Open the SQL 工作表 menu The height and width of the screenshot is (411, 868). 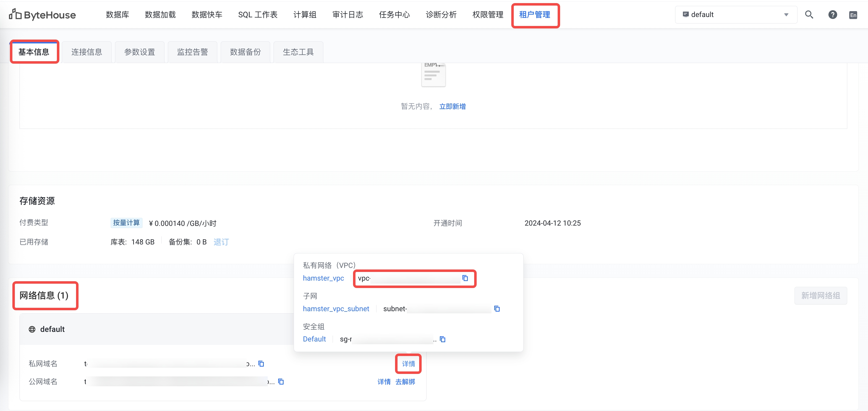(x=257, y=15)
